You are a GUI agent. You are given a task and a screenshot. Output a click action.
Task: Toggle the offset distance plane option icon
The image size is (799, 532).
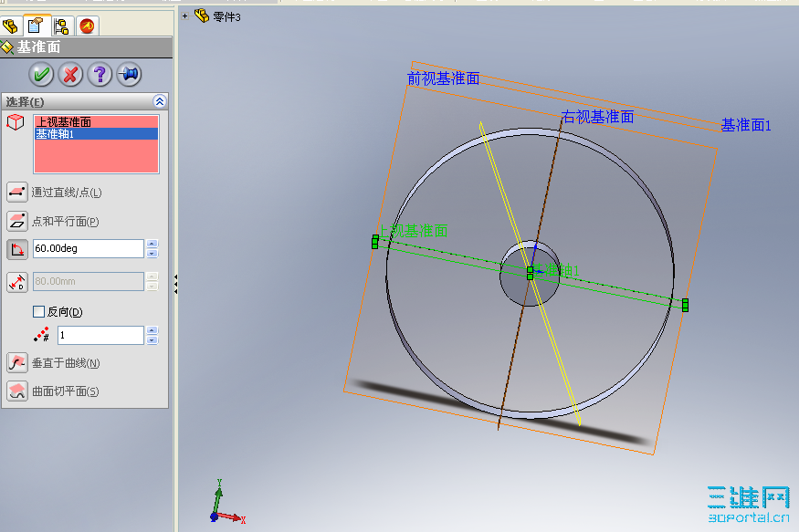[x=17, y=282]
